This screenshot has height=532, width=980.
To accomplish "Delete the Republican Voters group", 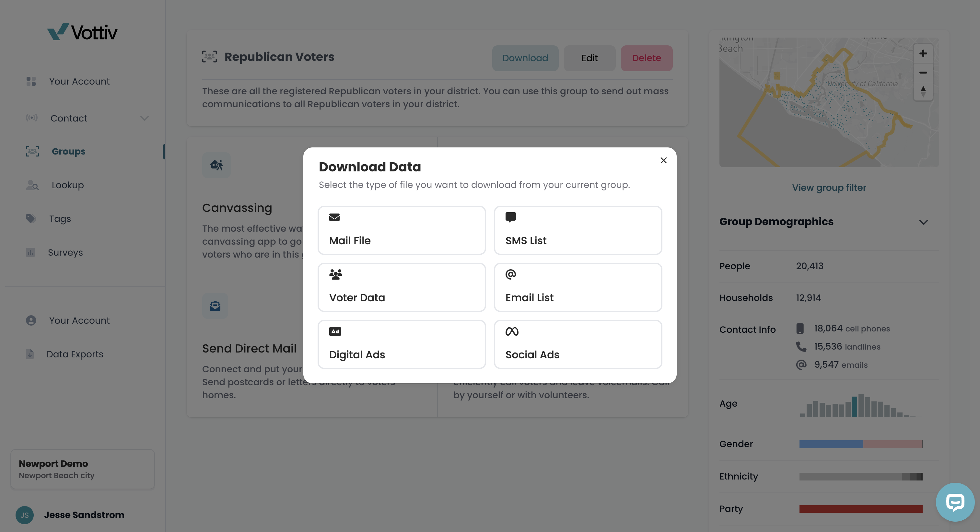I will click(646, 58).
